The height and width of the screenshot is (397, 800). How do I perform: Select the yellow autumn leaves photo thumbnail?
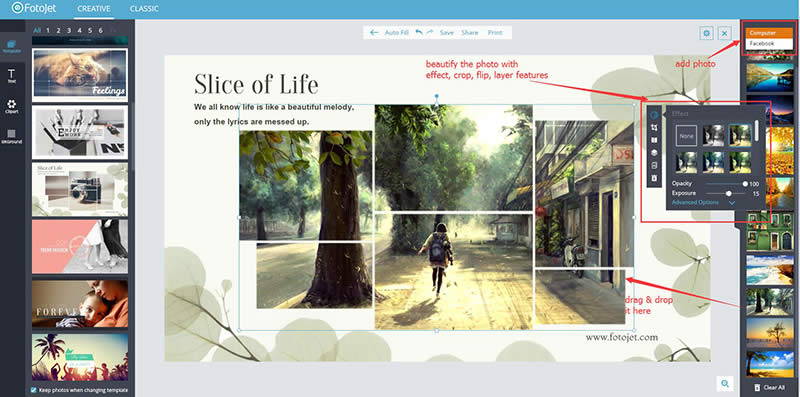coord(770,150)
